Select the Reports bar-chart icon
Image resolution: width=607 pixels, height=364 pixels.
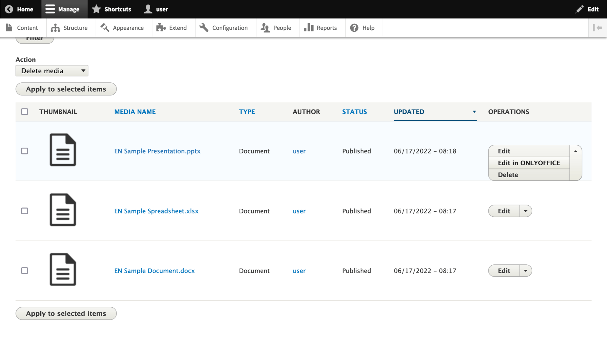pyautogui.click(x=309, y=28)
